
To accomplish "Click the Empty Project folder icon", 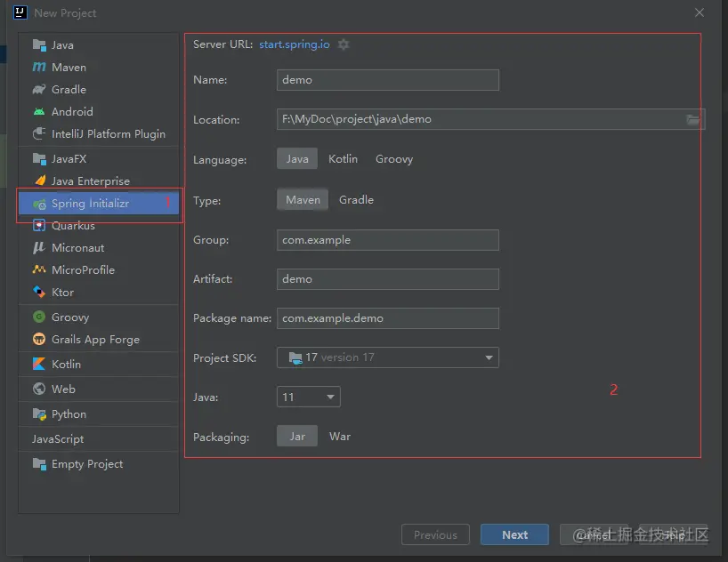I will [39, 463].
